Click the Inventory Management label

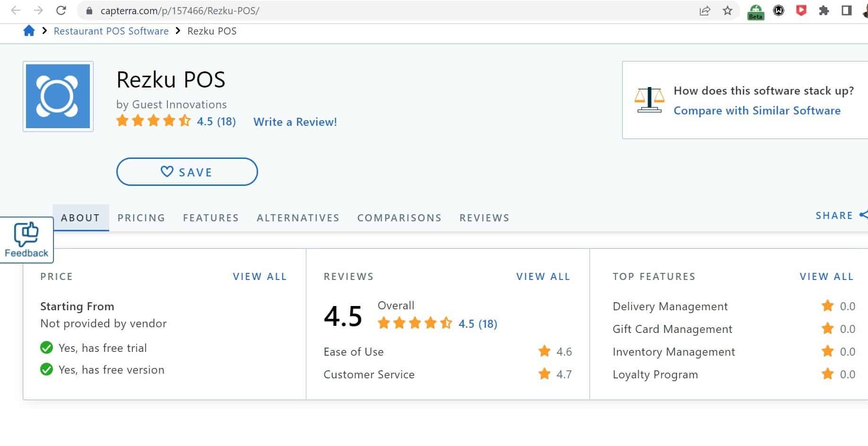click(674, 352)
